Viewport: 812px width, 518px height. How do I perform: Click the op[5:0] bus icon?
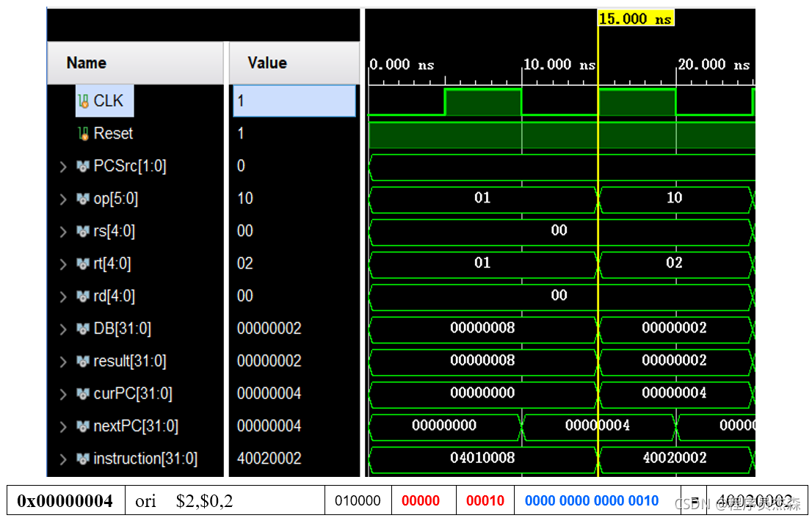click(x=83, y=199)
